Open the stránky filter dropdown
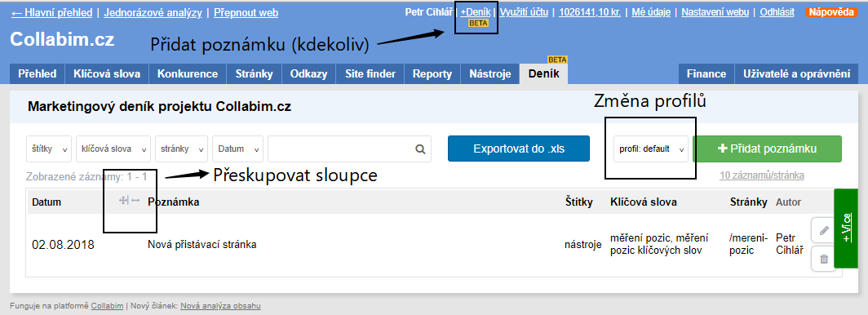Viewport: 868px width, 315px height. point(182,149)
